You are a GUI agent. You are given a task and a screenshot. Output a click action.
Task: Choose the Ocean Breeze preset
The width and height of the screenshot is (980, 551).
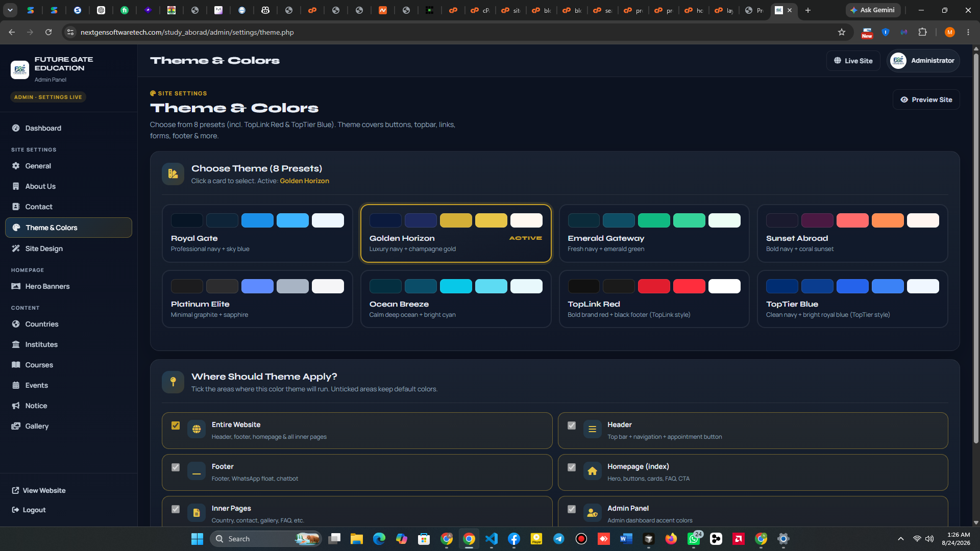pos(455,299)
